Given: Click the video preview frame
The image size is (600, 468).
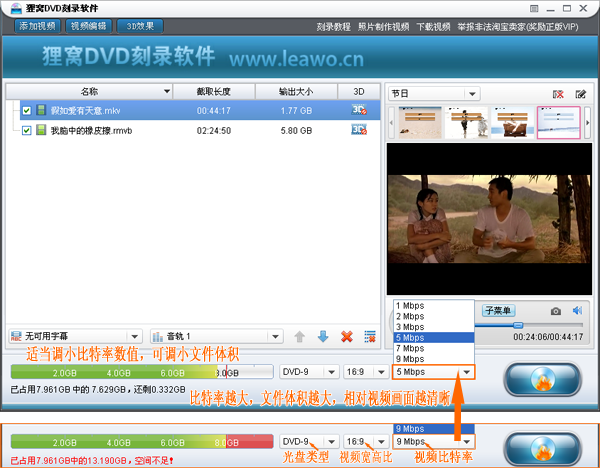Looking at the screenshot, I should [x=489, y=219].
